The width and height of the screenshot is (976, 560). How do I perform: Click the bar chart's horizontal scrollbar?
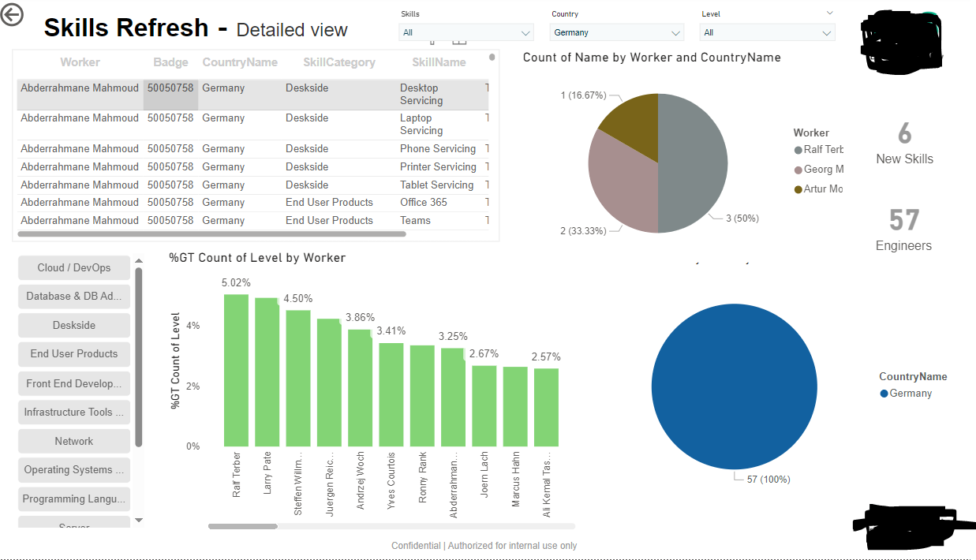click(x=243, y=526)
